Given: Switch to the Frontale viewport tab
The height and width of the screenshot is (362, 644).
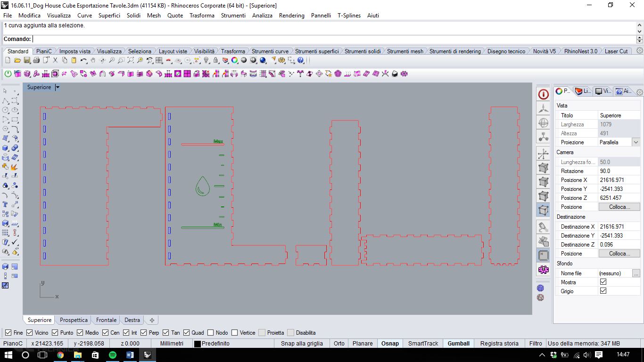Looking at the screenshot, I should click(106, 320).
